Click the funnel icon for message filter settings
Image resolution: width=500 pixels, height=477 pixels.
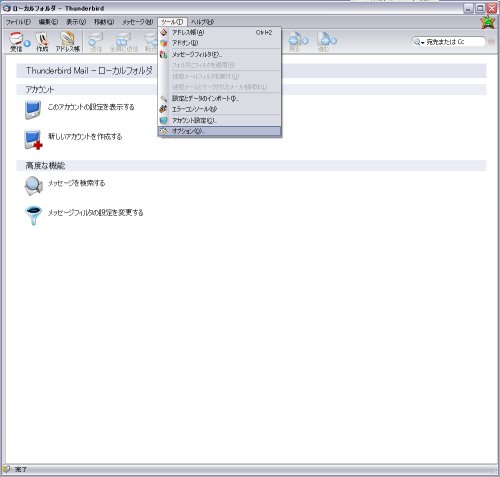click(x=33, y=215)
